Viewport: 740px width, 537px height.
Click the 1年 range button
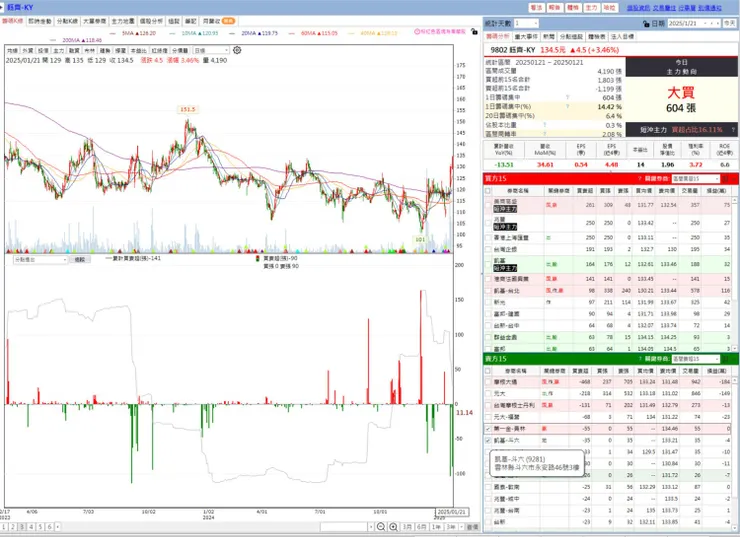436,527
